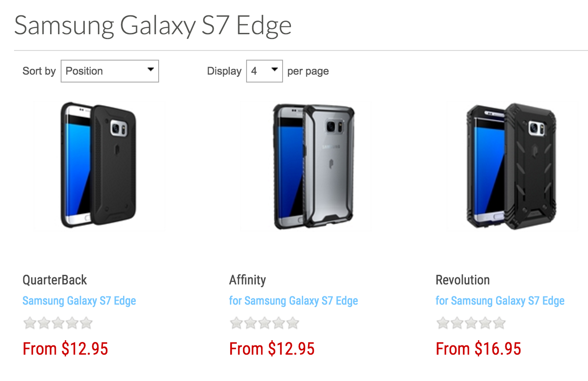Screen dimensions: 588x381
Task: Click the QuarterBack From $12.95 price
Action: 65,349
